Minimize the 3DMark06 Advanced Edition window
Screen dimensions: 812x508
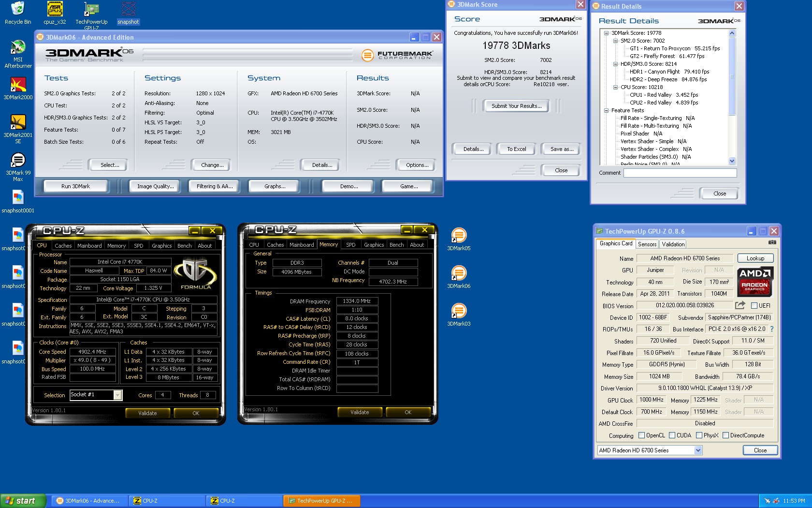tap(414, 37)
